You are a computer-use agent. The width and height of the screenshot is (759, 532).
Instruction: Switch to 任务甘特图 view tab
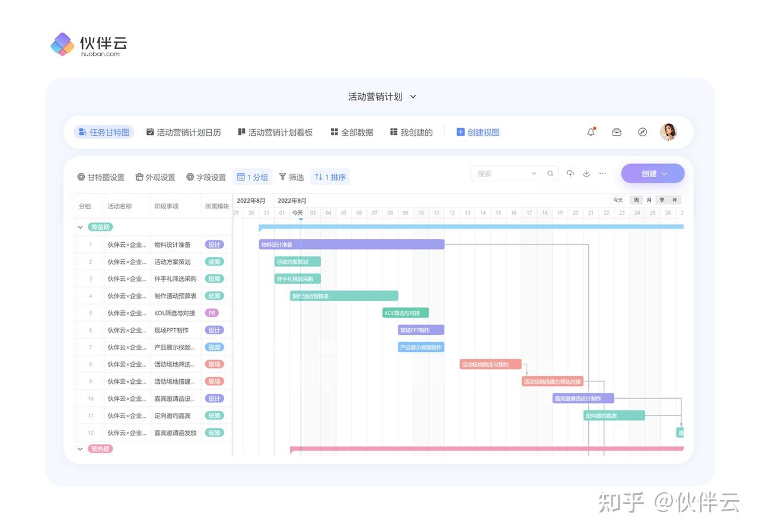click(x=104, y=132)
